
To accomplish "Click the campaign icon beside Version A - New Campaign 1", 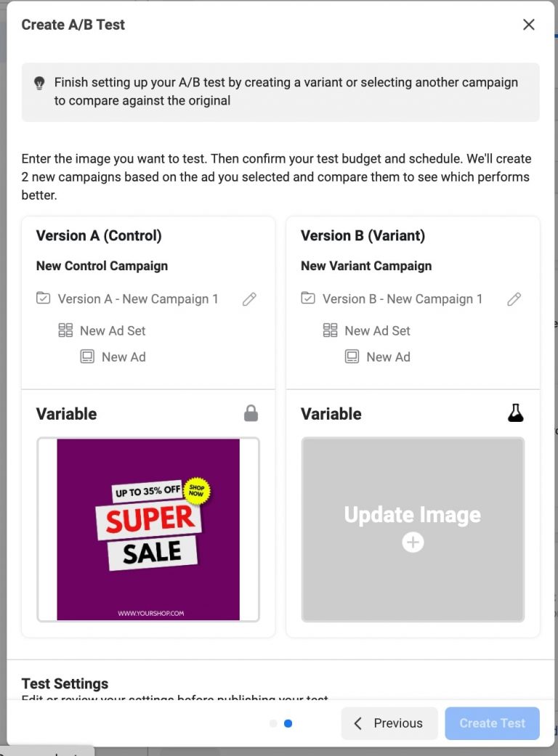I will 41,298.
